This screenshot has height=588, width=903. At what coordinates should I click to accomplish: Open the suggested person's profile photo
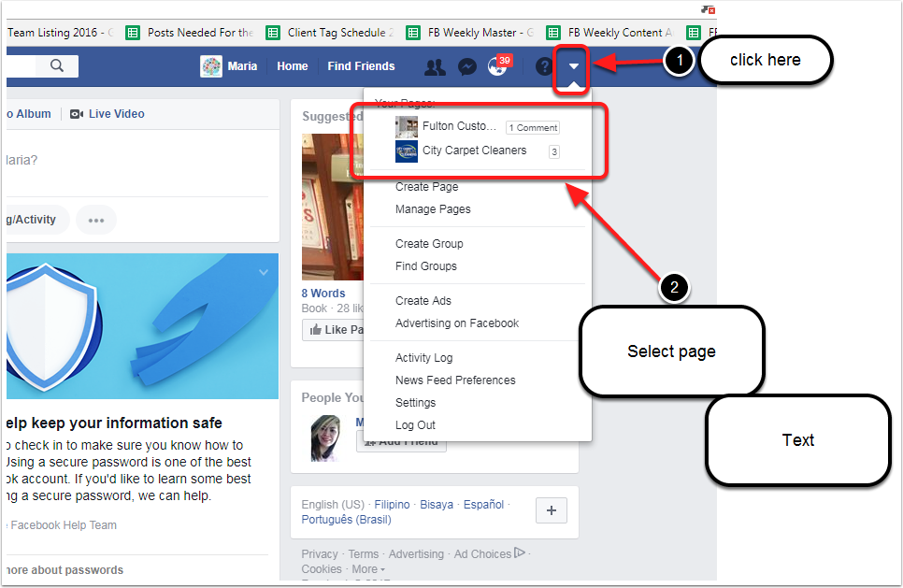click(x=325, y=438)
